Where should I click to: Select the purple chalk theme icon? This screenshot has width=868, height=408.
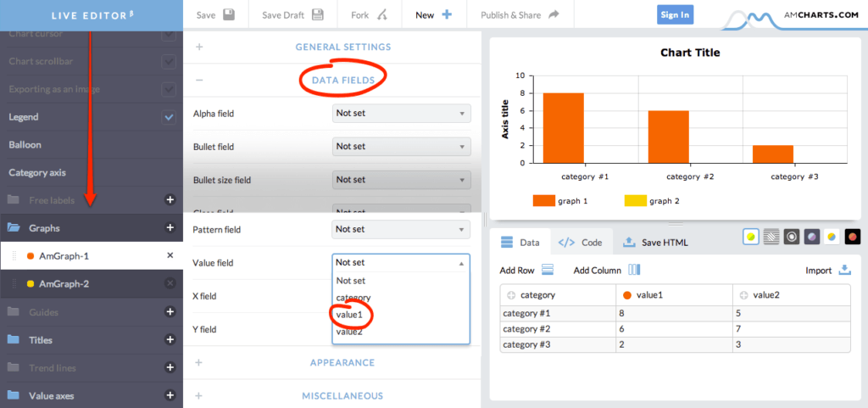(812, 237)
